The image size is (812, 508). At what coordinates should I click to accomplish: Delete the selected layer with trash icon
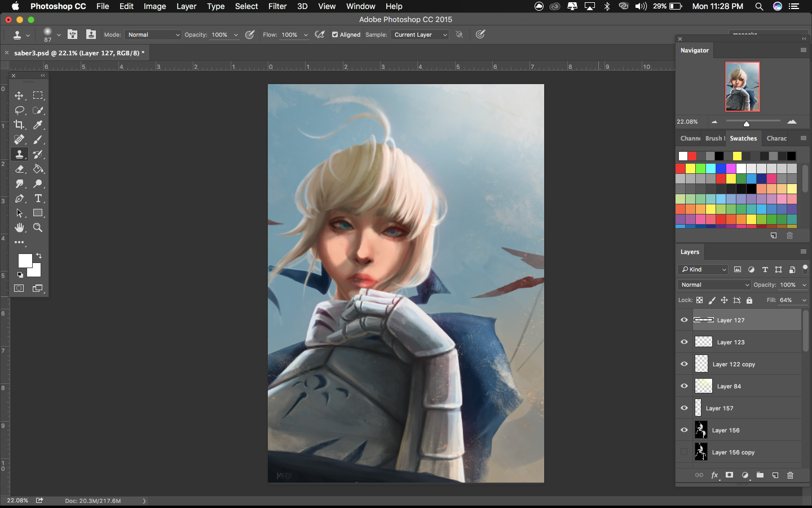pyautogui.click(x=790, y=475)
